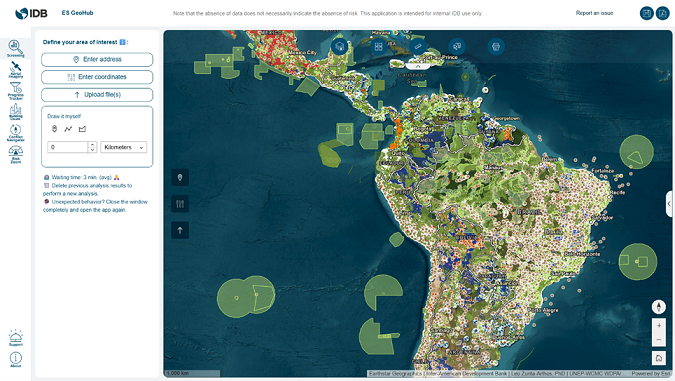Click the 'Draw it myself' label
The height and width of the screenshot is (381, 675).
64,116
